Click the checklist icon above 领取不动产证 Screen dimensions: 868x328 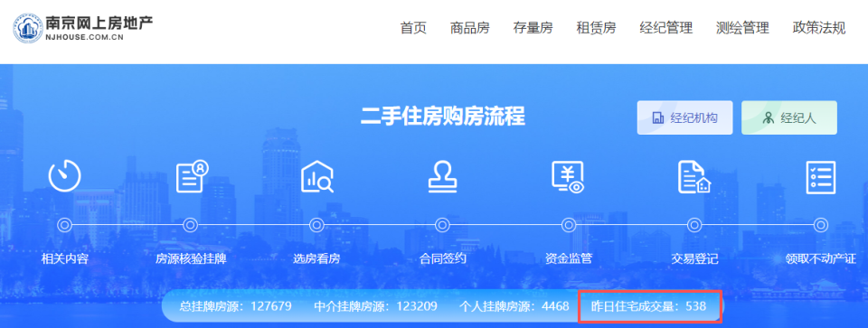[821, 176]
